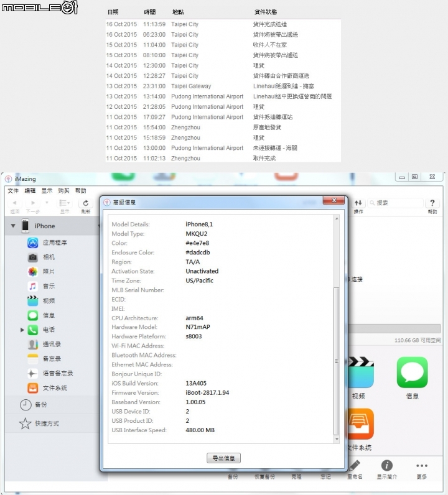Select the 音乐 music icon in sidebar
The height and width of the screenshot is (495, 448).
32,286
